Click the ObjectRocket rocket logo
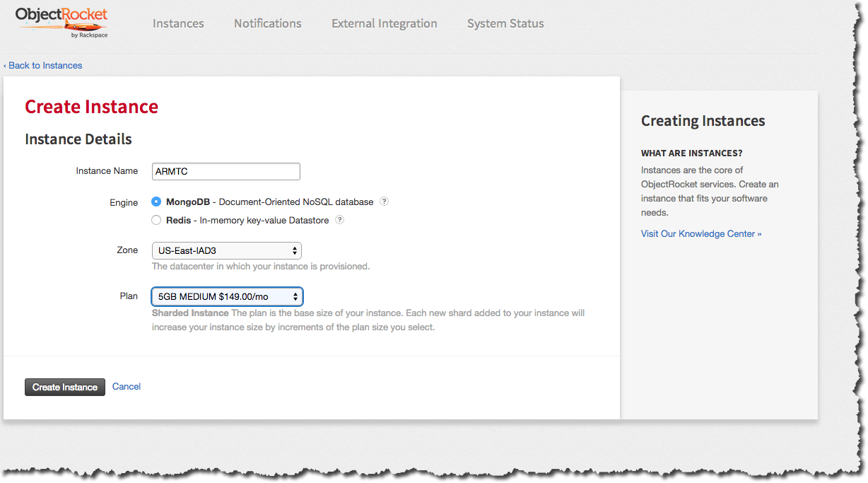The height and width of the screenshot is (483, 868). [62, 23]
